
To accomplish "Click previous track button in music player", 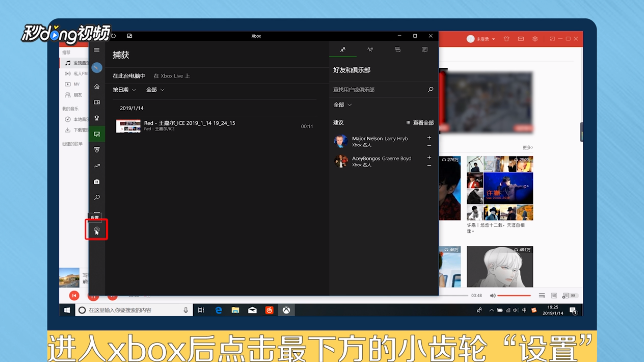I will coord(74,295).
